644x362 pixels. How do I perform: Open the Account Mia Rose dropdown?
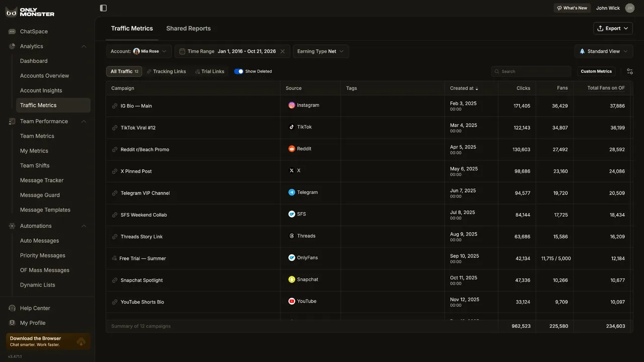point(139,51)
